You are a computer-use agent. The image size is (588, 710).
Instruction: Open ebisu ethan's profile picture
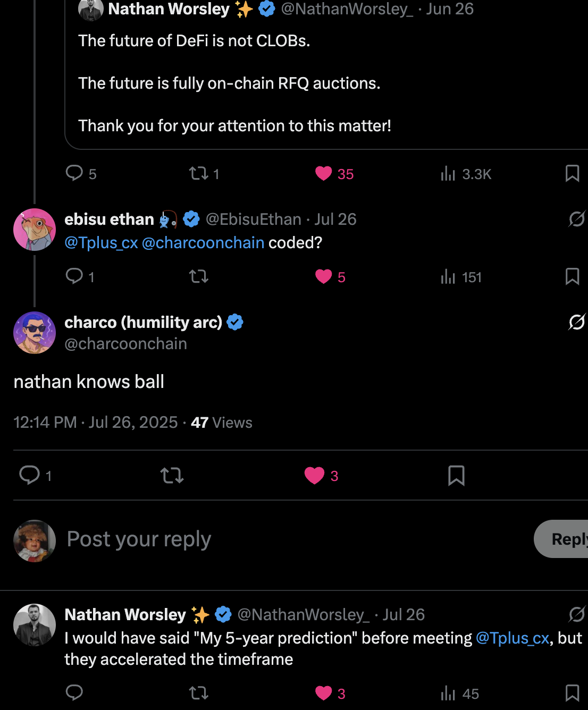coord(35,230)
